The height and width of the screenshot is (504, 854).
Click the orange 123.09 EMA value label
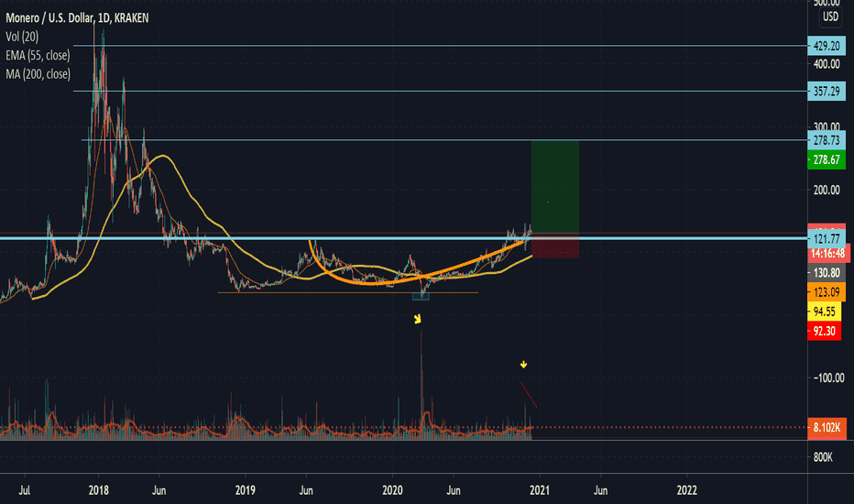point(827,292)
